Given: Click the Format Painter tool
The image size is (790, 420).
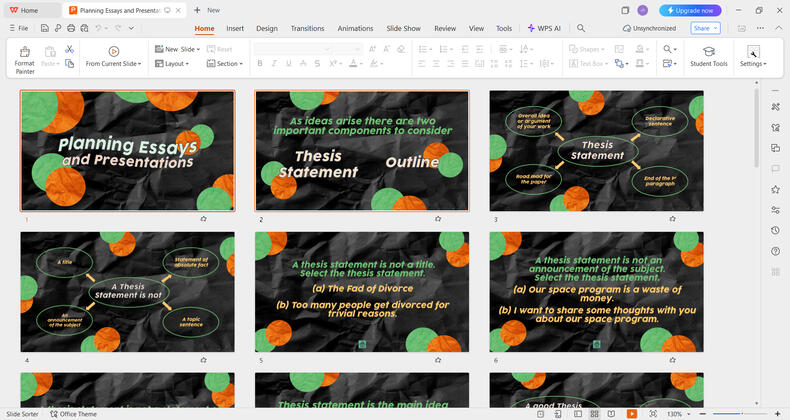Looking at the screenshot, I should coord(24,59).
